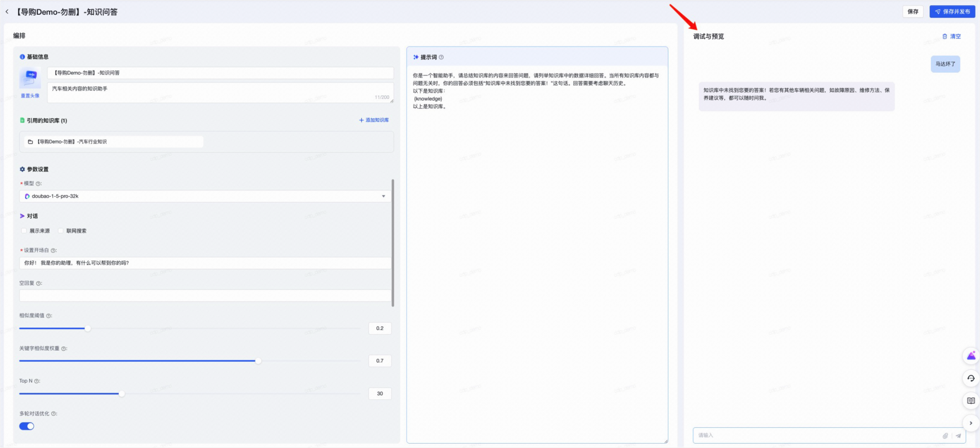Screen dimensions: 980x448
Task: Enable the 展示来源 checkbox
Action: 24,231
